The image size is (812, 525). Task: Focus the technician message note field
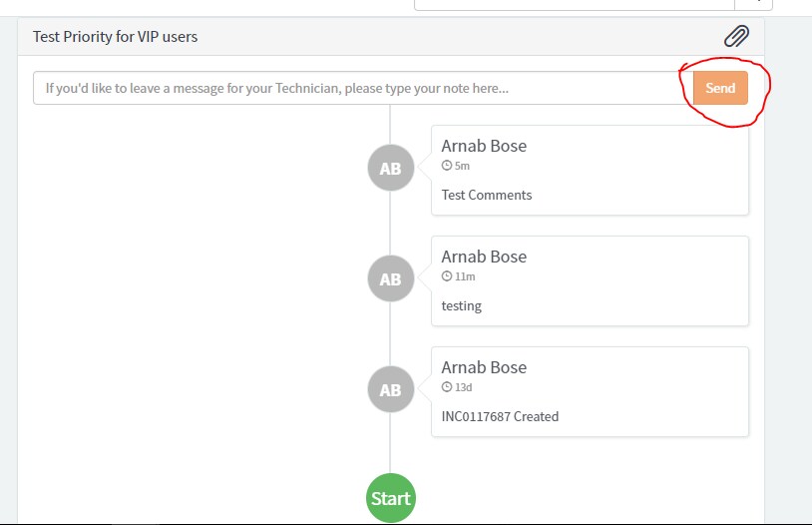[x=363, y=88]
